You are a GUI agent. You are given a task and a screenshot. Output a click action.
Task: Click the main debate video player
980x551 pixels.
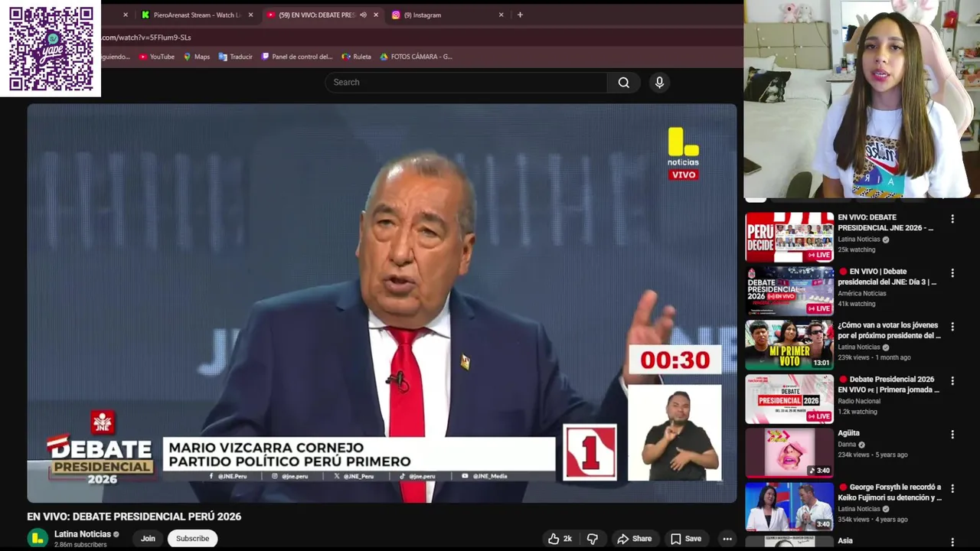(381, 303)
